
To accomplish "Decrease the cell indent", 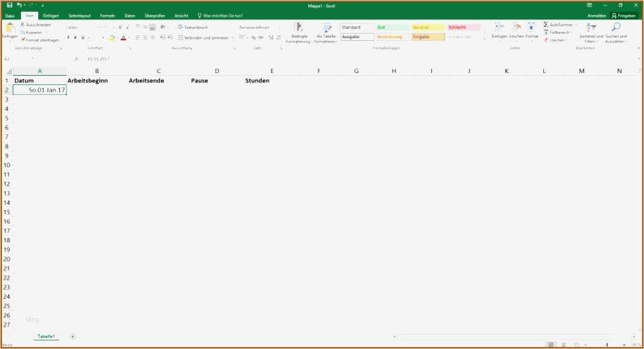I will click(163, 38).
